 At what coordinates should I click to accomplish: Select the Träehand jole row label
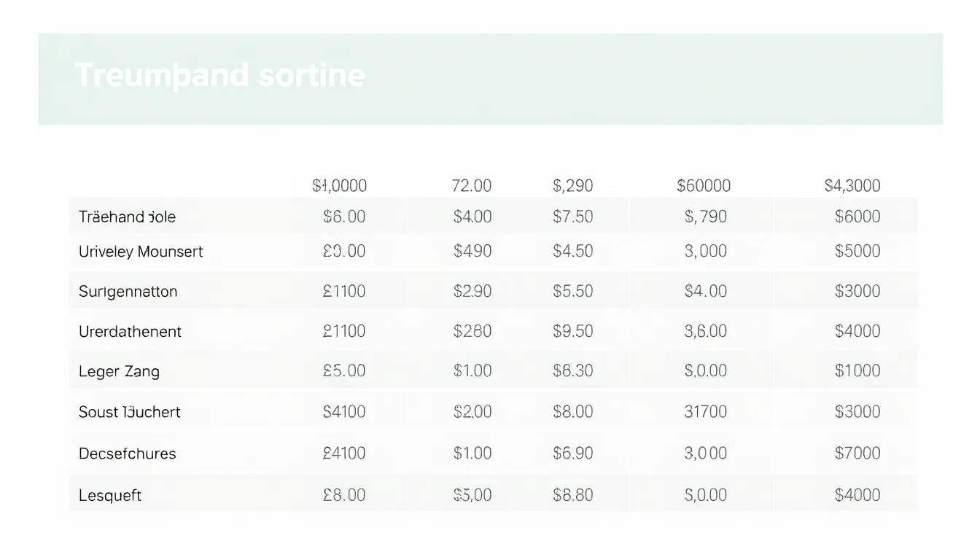(x=127, y=217)
